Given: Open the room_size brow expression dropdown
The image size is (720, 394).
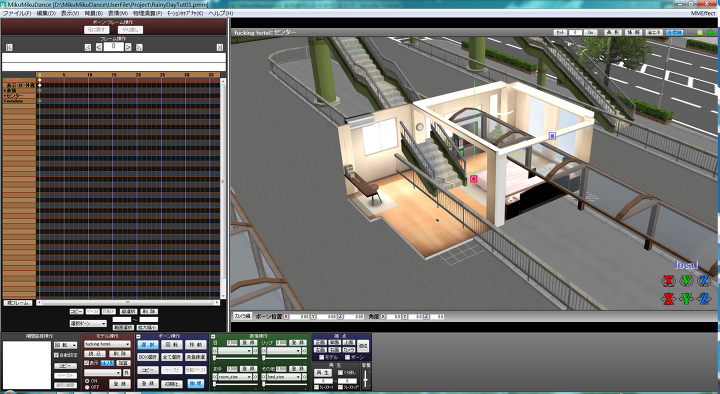Looking at the screenshot, I should click(235, 377).
